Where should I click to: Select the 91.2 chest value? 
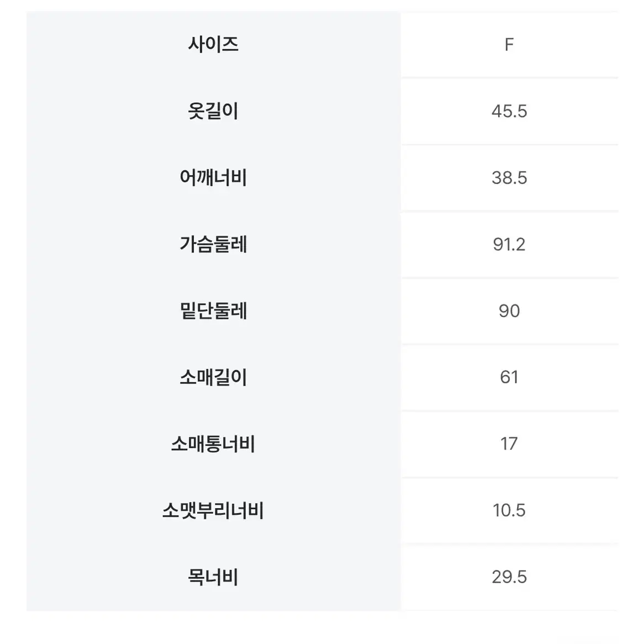click(509, 244)
